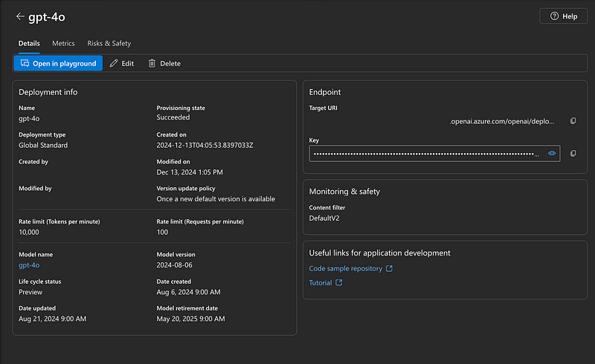Select the Content filter value DefaultV2
The image size is (595, 364).
tap(324, 218)
